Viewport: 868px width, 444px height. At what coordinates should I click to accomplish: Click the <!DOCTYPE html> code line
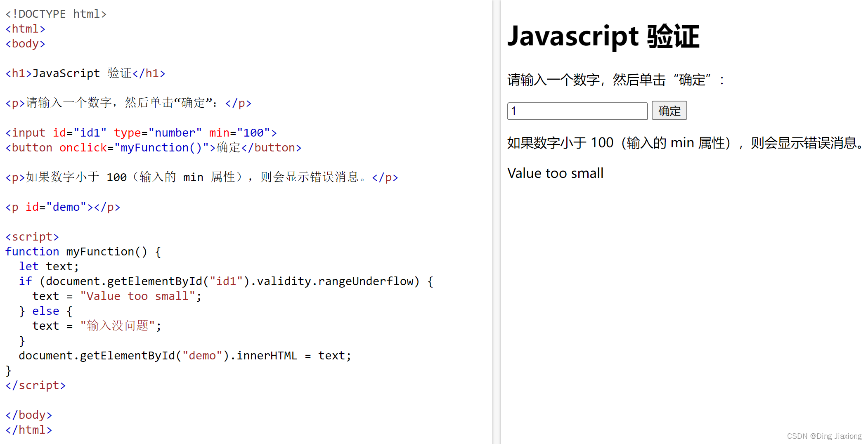click(x=56, y=14)
